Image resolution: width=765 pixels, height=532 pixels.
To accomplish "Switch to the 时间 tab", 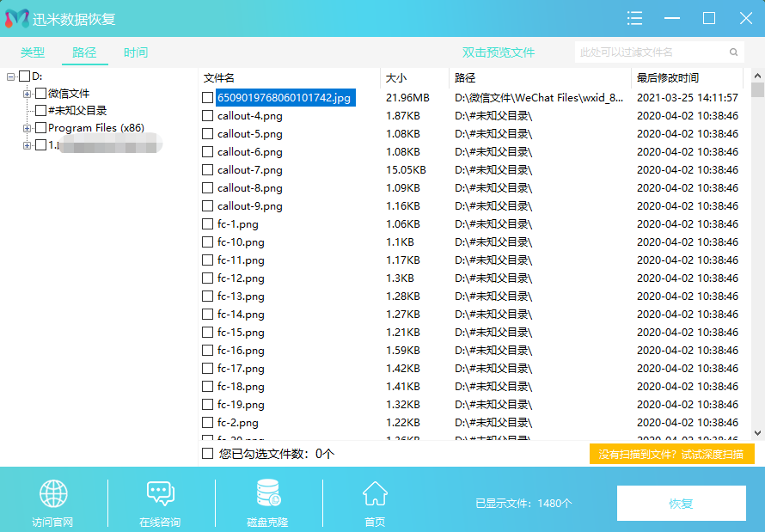I will [x=135, y=52].
